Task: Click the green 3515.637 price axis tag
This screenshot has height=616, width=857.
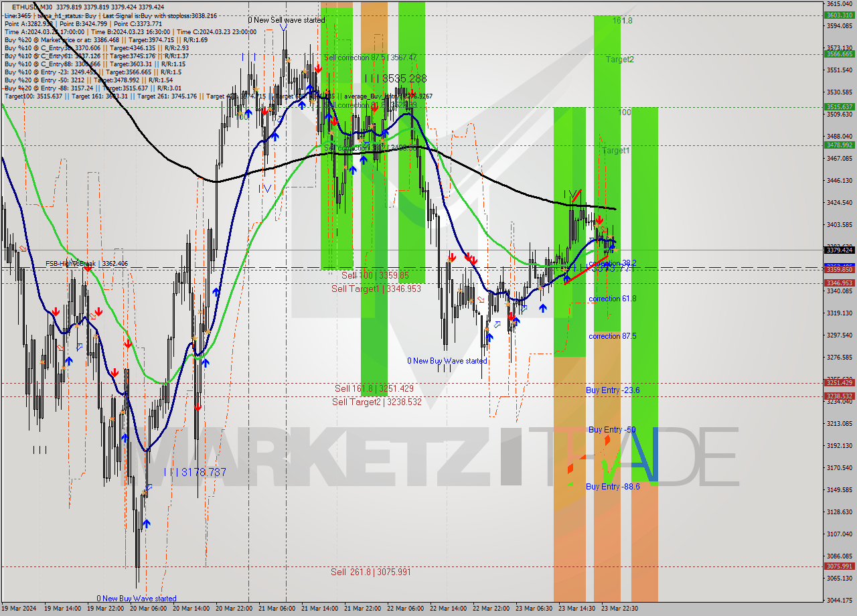Action: 840,106
